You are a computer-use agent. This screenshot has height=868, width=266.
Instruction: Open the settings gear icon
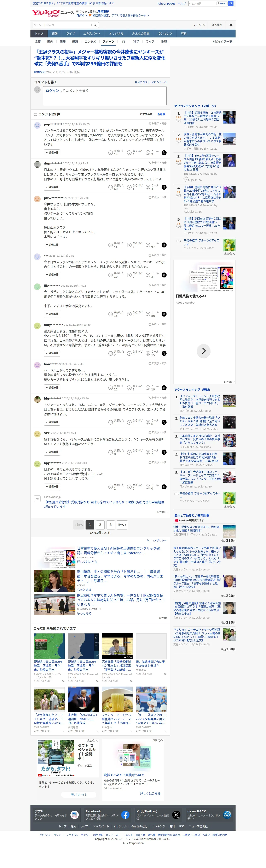pos(231,25)
